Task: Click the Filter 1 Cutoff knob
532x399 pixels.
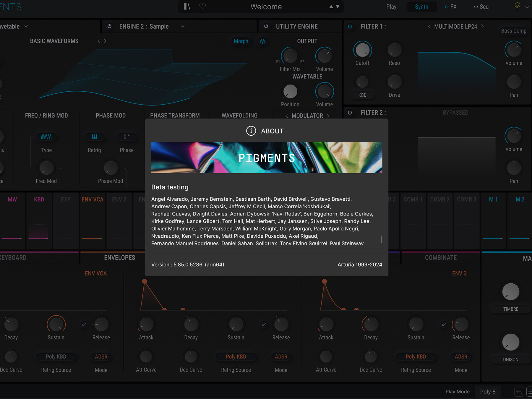Action: (362, 50)
